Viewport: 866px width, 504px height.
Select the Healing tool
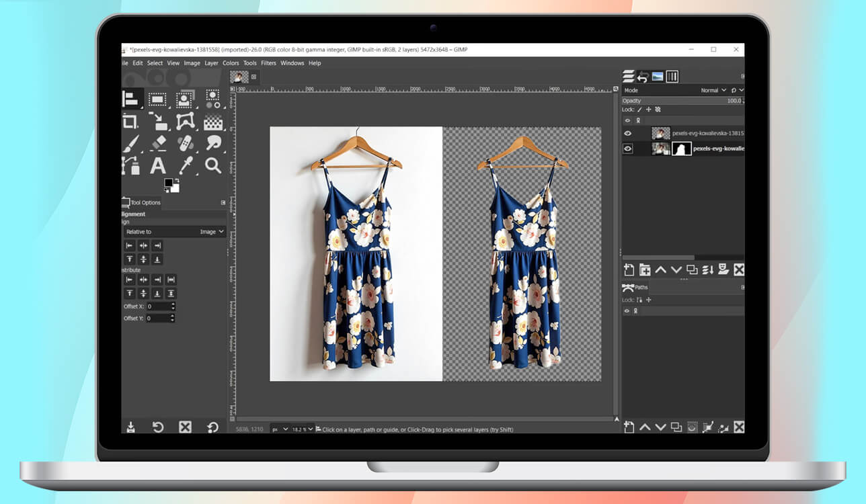184,142
